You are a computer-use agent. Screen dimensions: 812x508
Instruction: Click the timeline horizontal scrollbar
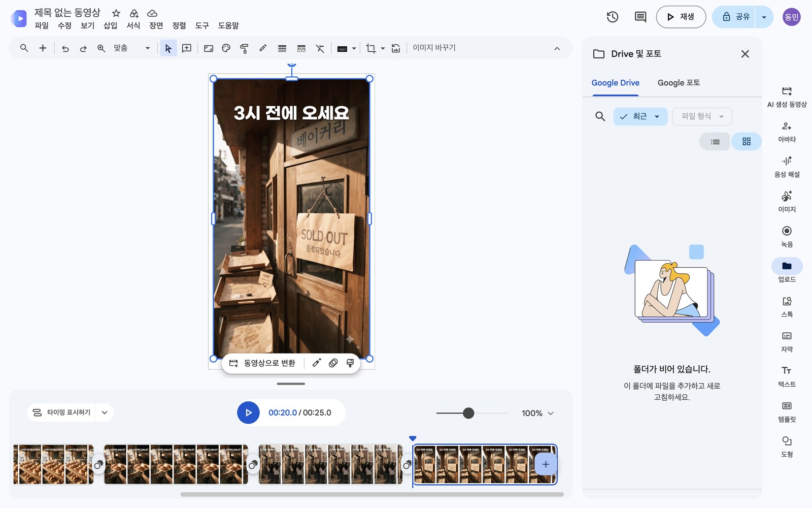tap(372, 494)
